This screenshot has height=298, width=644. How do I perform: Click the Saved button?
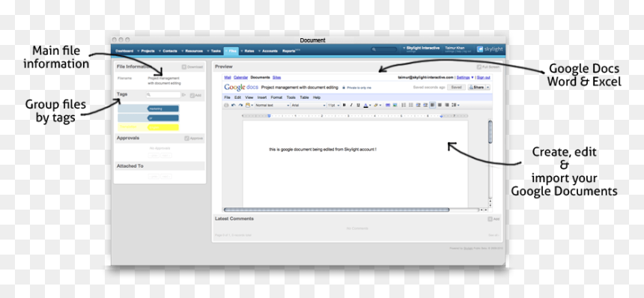[x=456, y=88]
